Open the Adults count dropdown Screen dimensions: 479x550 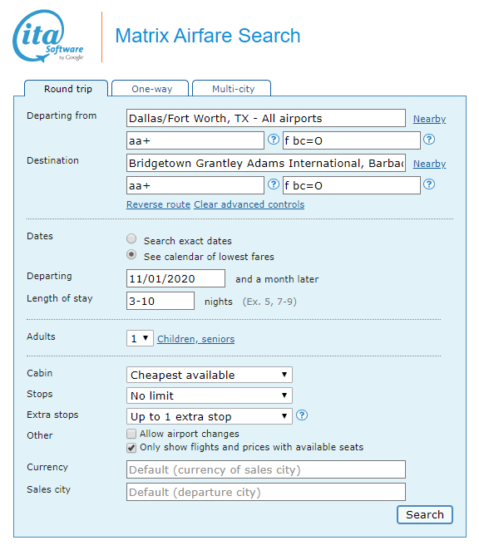tap(140, 338)
